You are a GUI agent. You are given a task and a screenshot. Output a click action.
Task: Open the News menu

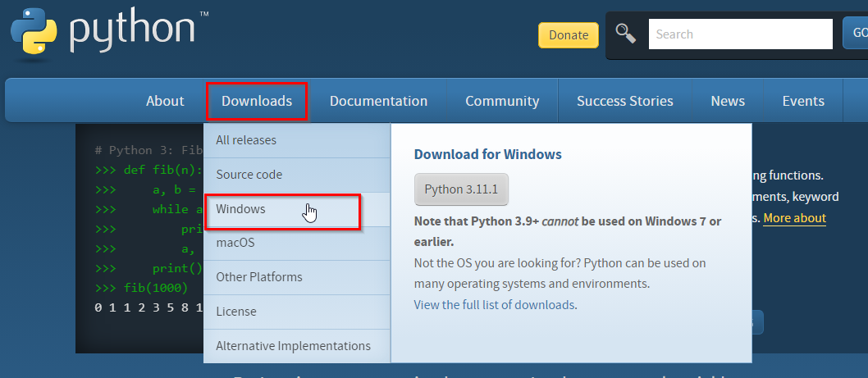pos(728,101)
